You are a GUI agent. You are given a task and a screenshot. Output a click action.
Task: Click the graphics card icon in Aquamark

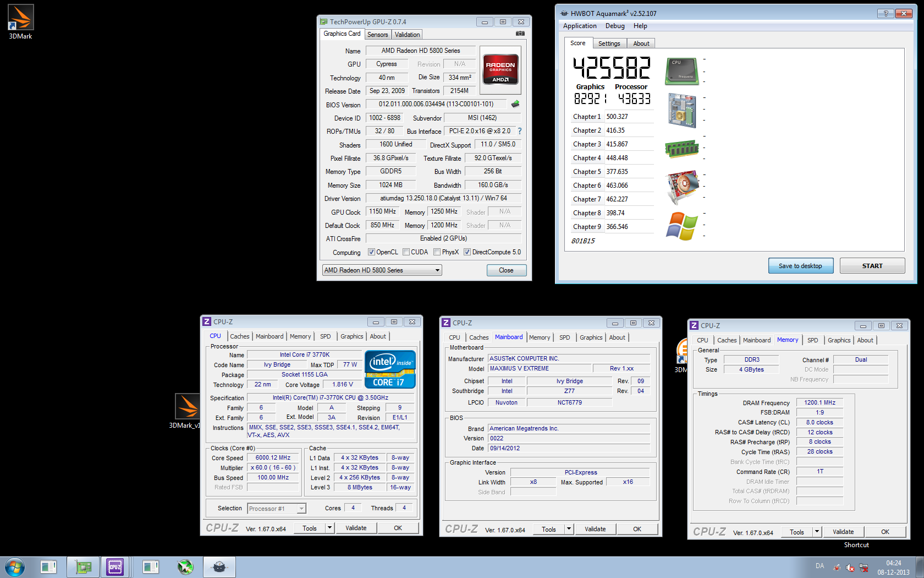pyautogui.click(x=682, y=187)
